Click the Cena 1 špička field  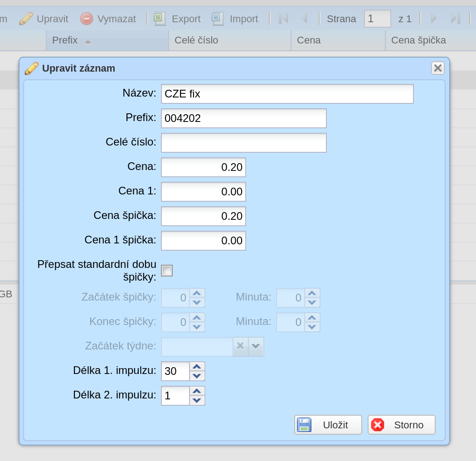(204, 241)
